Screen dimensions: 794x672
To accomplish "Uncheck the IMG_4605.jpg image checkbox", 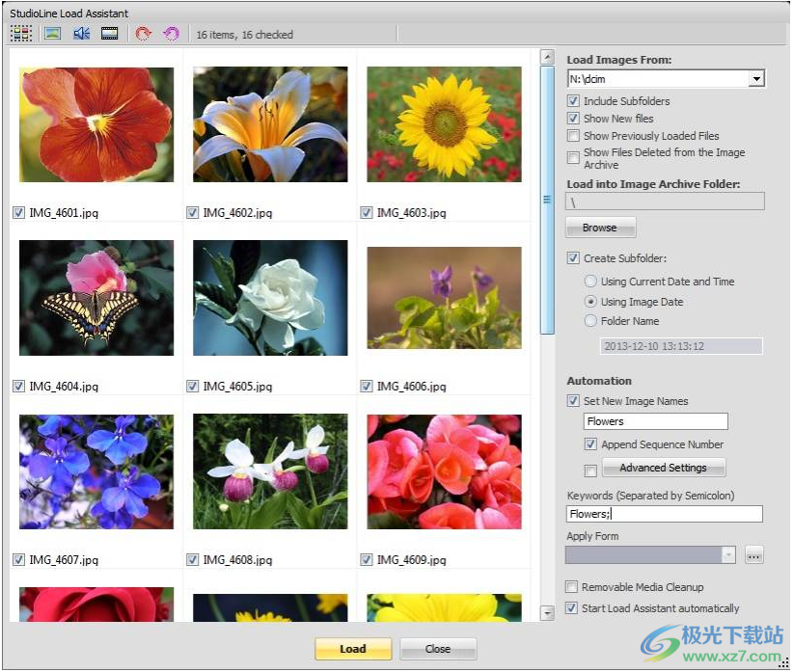I will (193, 386).
